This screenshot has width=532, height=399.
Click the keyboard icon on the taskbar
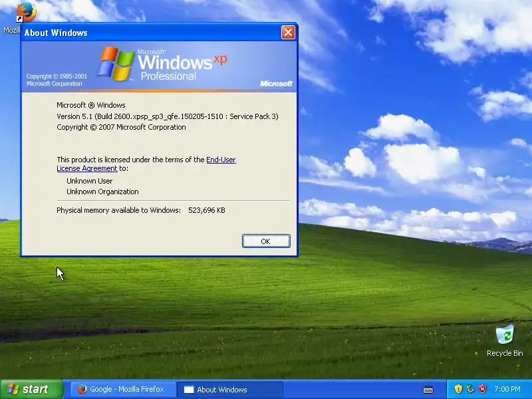coord(428,389)
